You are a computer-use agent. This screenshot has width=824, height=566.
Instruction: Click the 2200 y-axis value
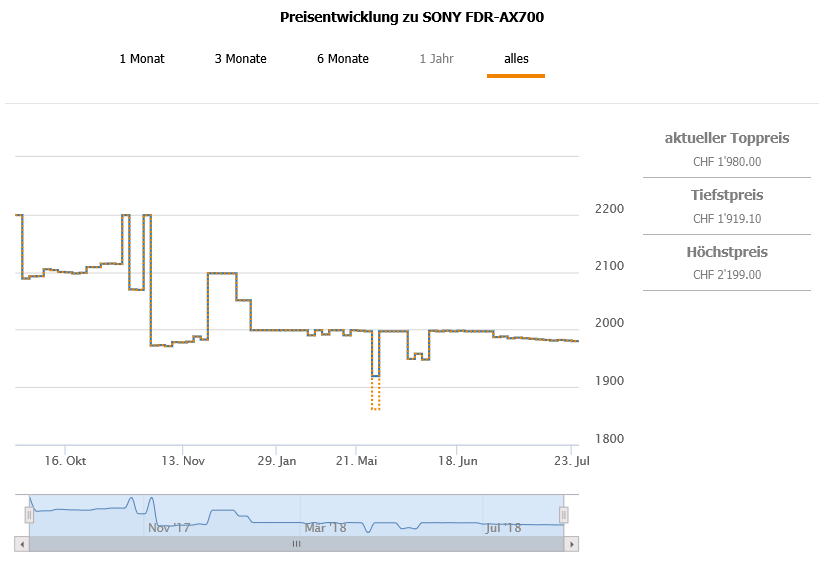click(x=610, y=209)
